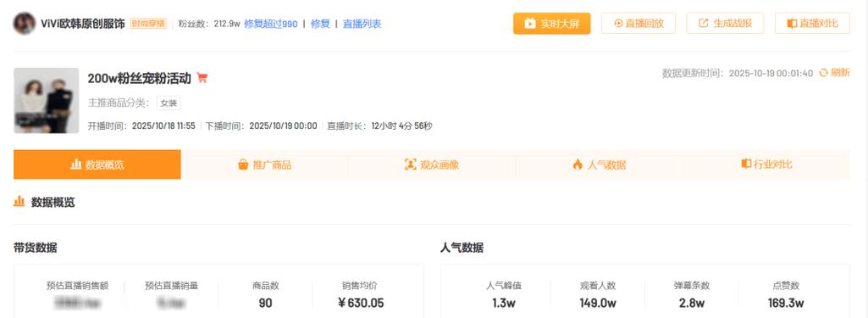Click the duration 12小时 4分 56秒
Screen dimensions: 868x318
click(x=401, y=126)
